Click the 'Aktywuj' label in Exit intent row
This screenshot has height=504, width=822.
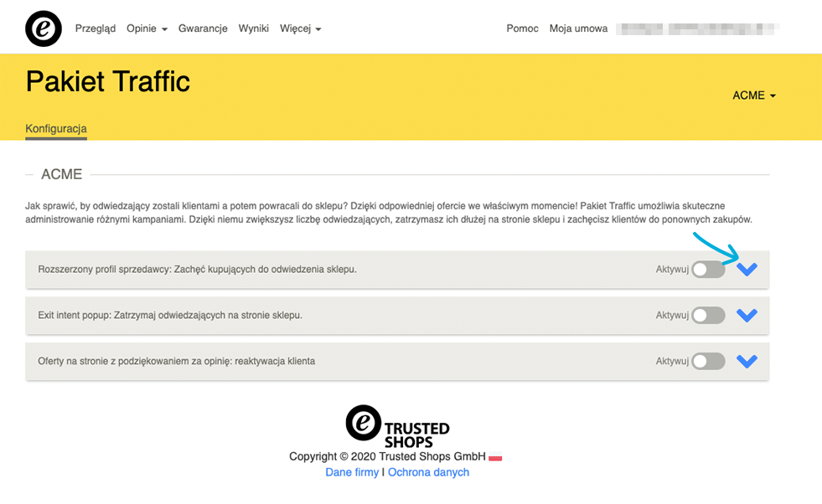click(672, 316)
